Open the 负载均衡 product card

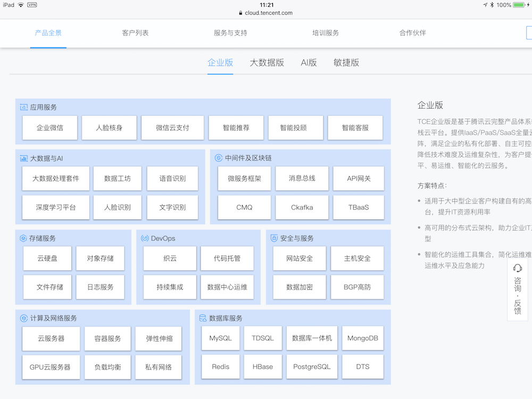pos(107,367)
